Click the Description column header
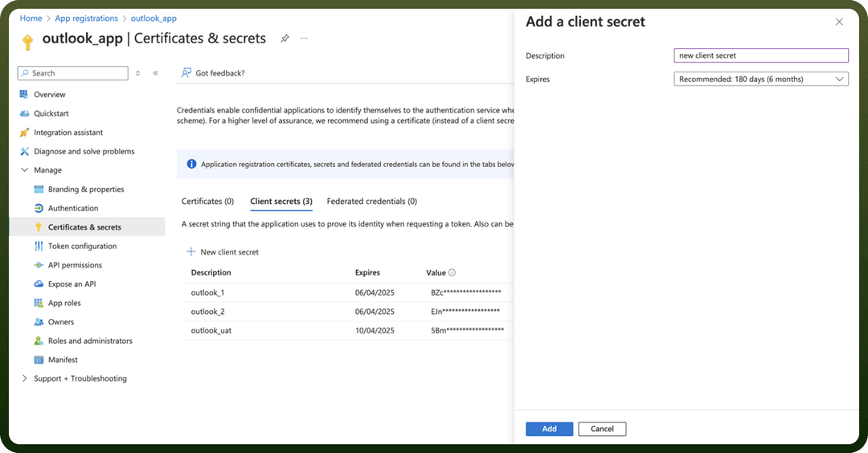Screen dimensions: 868x453 pyautogui.click(x=211, y=272)
